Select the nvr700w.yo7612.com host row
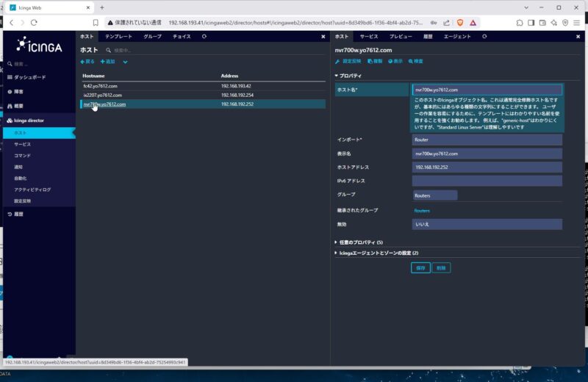588x382 pixels. tap(203, 104)
